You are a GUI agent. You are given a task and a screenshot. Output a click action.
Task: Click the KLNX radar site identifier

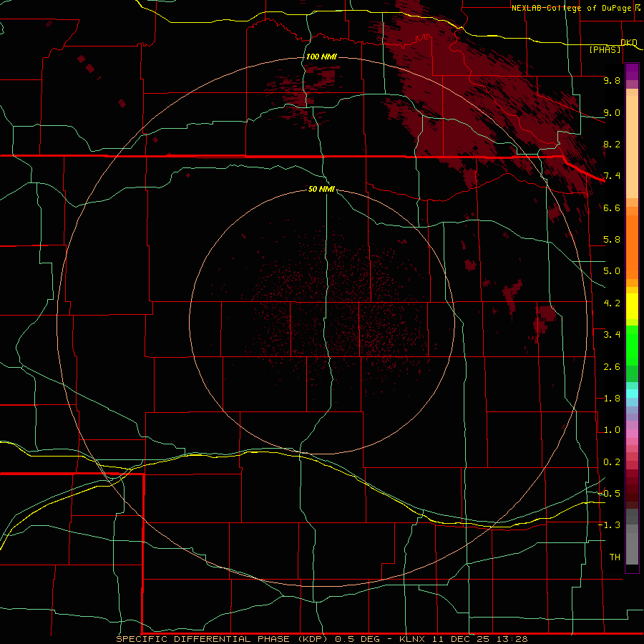[x=413, y=639]
